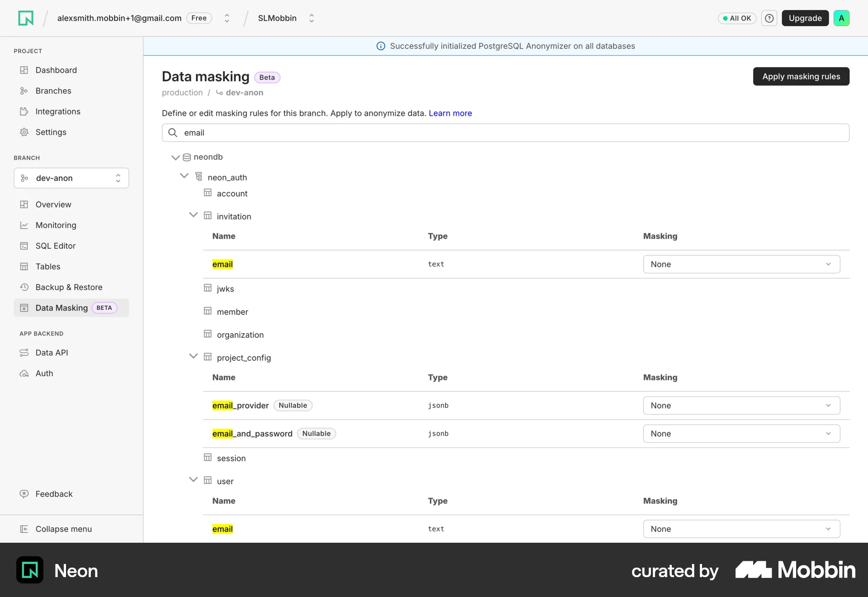
Task: Click the Monitoring chart icon
Action: click(24, 225)
